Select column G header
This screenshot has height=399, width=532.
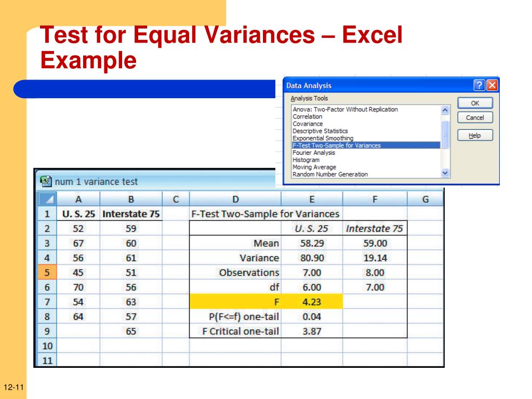[425, 199]
